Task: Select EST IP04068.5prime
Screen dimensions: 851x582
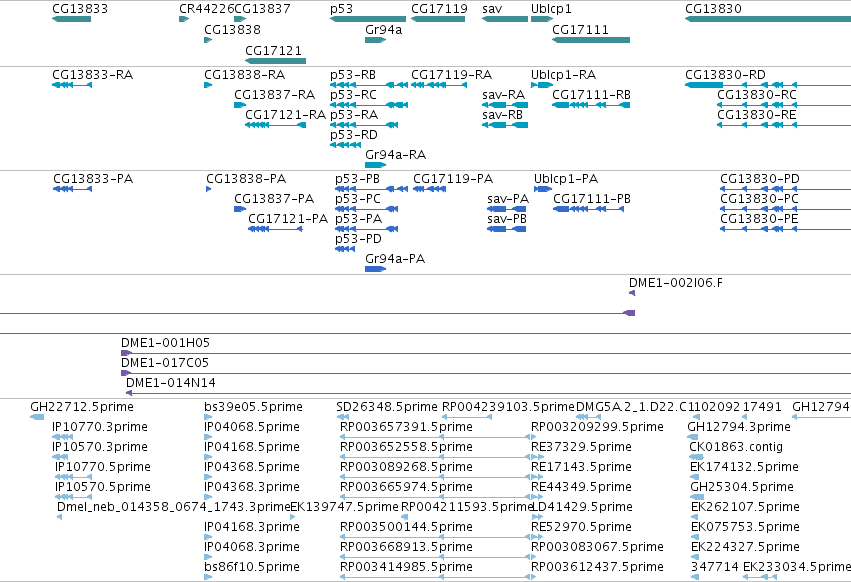Action: click(208, 437)
